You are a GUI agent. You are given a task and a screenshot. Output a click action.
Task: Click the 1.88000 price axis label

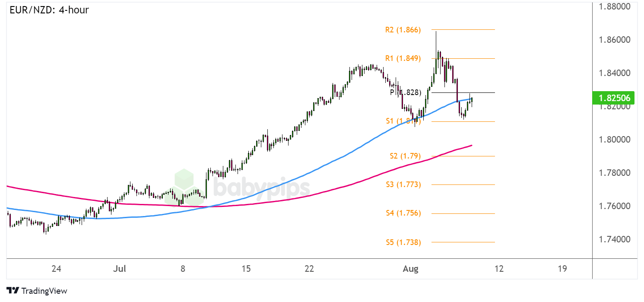click(x=615, y=7)
